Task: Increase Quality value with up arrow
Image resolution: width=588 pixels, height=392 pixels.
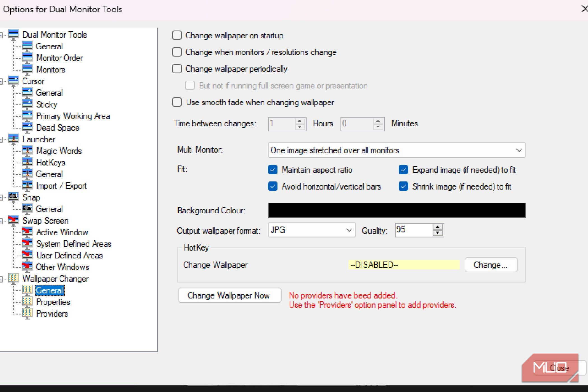Action: click(438, 227)
